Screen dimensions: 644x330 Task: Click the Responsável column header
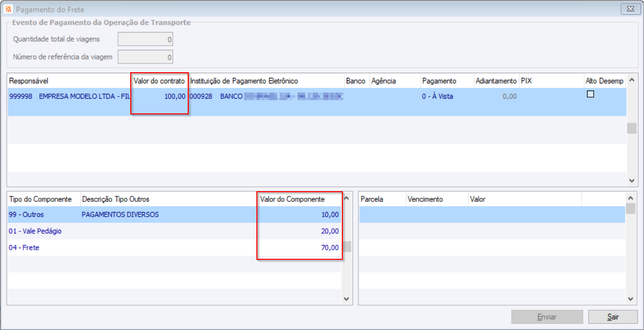tap(69, 81)
